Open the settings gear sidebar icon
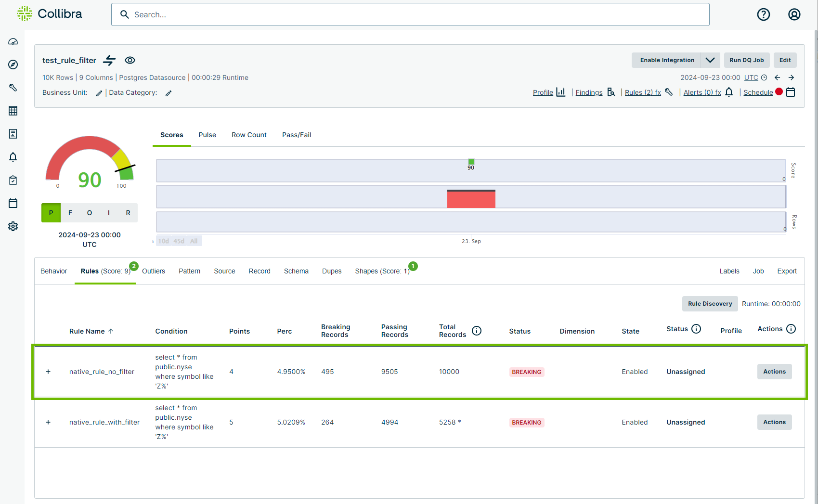This screenshot has width=818, height=504. click(x=13, y=226)
